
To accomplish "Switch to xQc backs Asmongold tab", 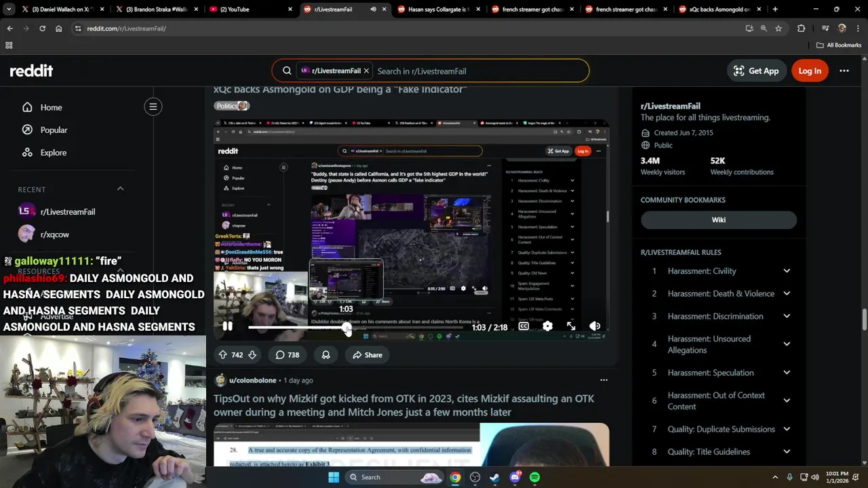I will click(719, 9).
